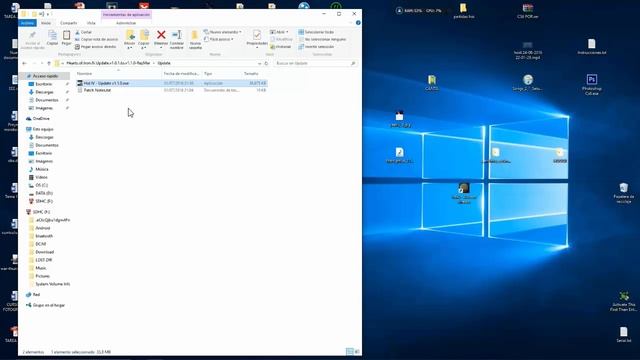Create a Nueva carpeta
Screen dimensions: 640x360
coord(195,39)
